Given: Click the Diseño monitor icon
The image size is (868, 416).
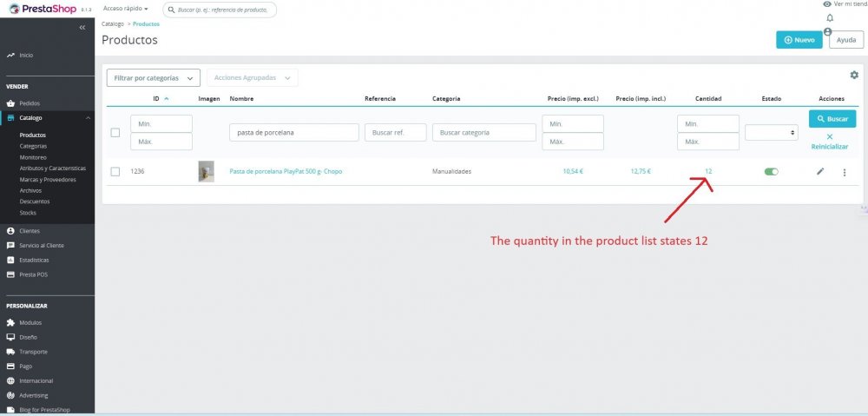Looking at the screenshot, I should click(x=10, y=337).
